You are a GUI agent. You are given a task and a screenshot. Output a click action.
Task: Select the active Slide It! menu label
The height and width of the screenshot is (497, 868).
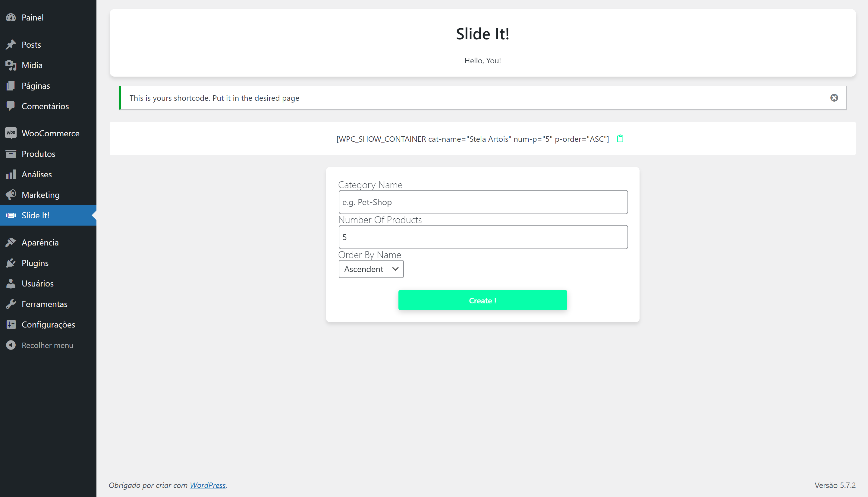[36, 215]
